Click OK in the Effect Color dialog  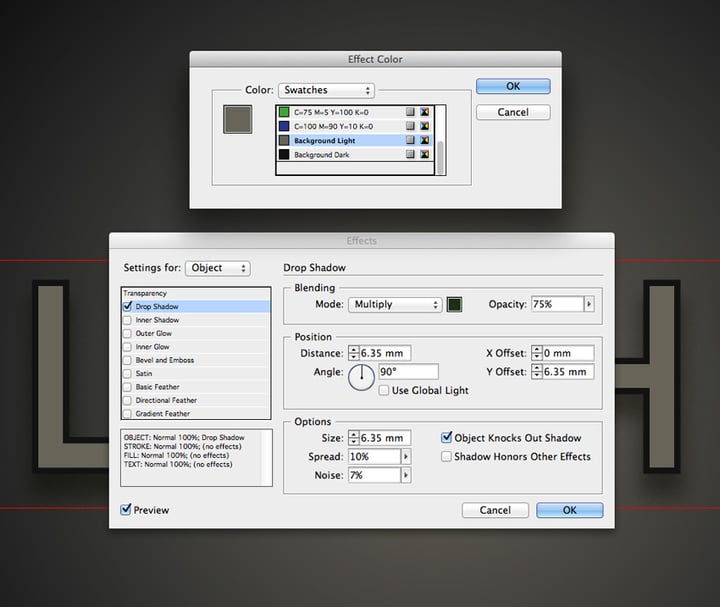coord(513,86)
